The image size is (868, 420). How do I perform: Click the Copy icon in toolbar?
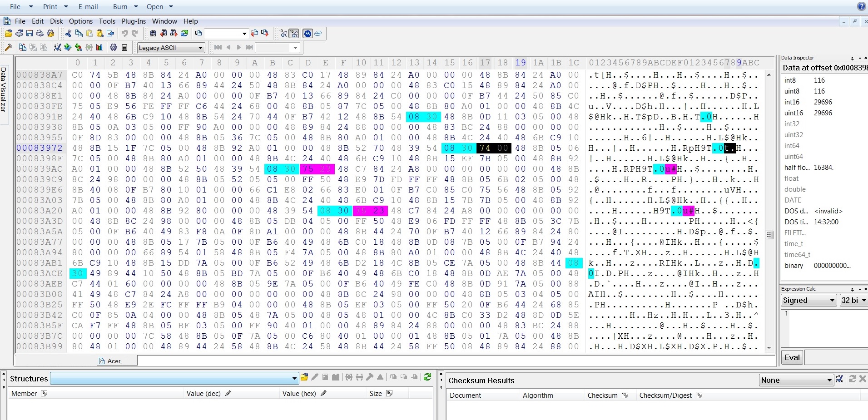[x=79, y=33]
